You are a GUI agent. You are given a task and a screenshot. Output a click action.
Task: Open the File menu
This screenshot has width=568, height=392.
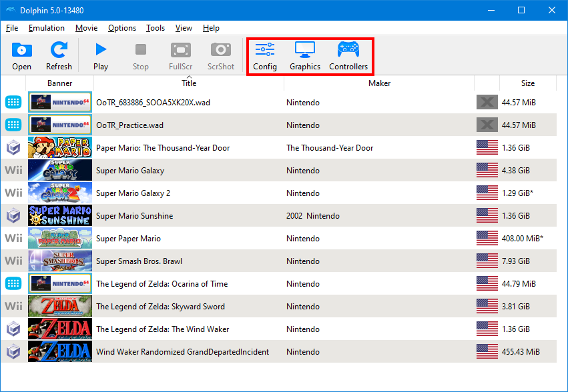pyautogui.click(x=12, y=28)
